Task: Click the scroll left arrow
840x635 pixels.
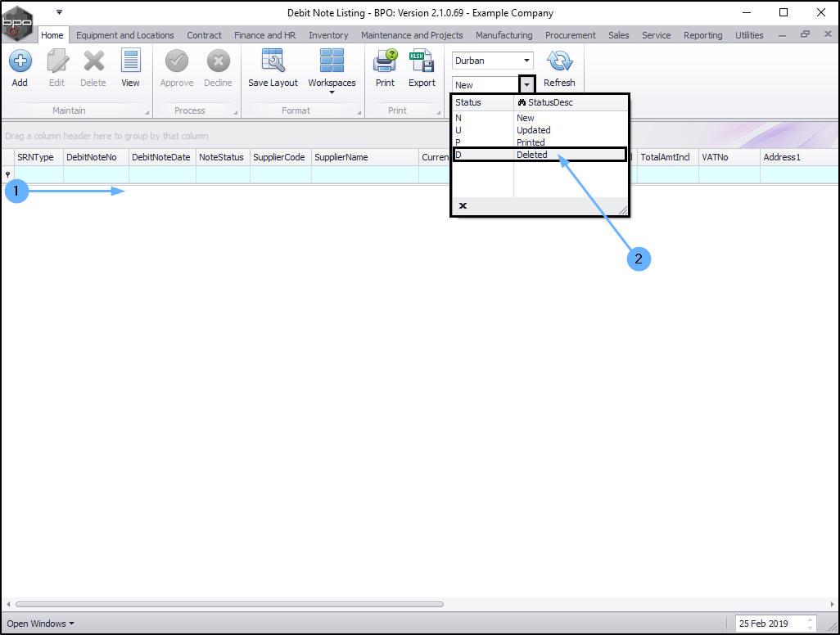Action: coord(8,605)
